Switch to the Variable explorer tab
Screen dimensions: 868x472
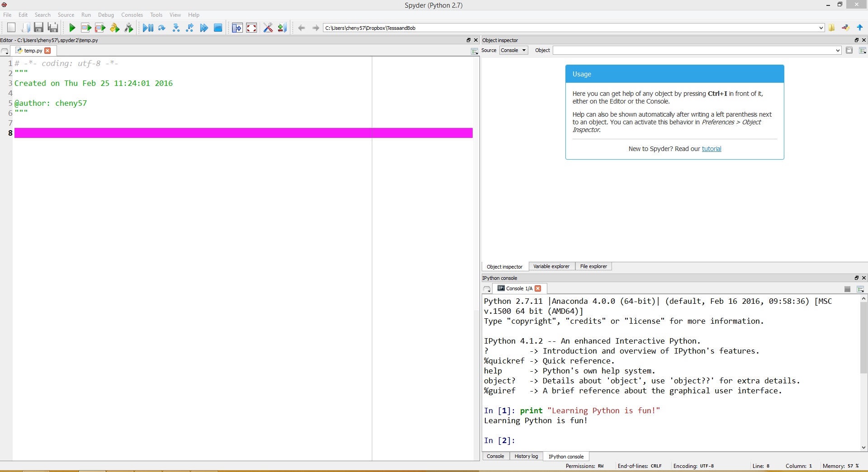click(x=551, y=266)
